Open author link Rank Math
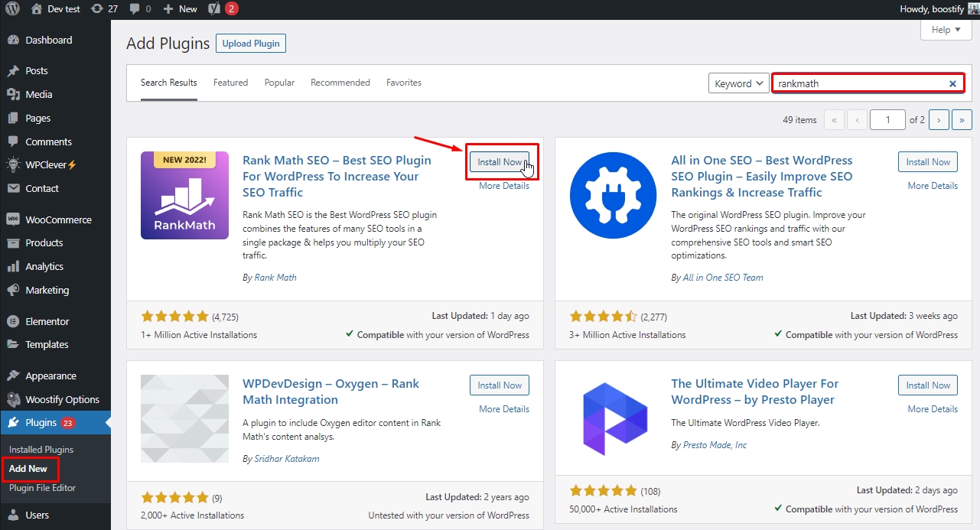This screenshot has width=980, height=530. tap(275, 278)
